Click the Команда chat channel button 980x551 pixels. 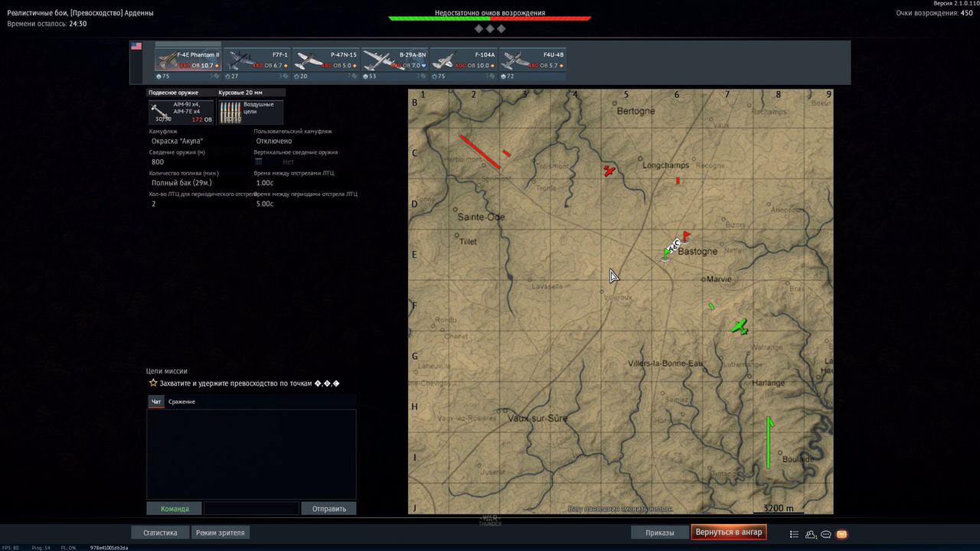(x=175, y=508)
